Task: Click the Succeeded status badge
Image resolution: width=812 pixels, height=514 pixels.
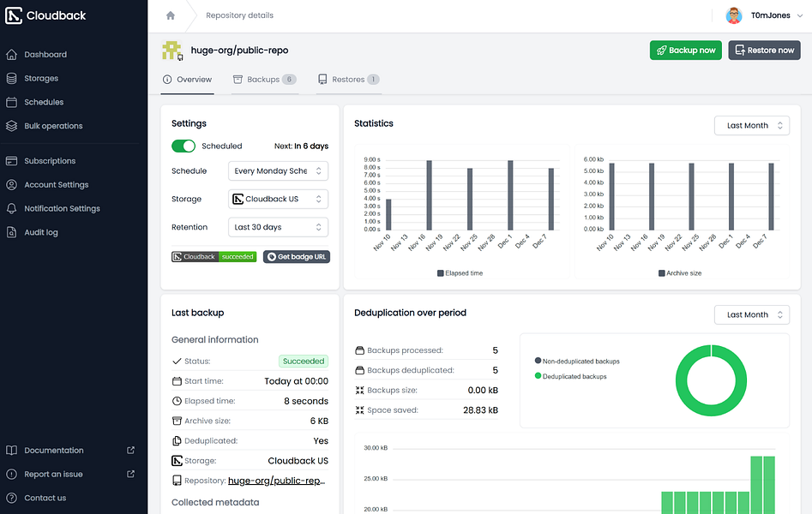Action: (304, 362)
